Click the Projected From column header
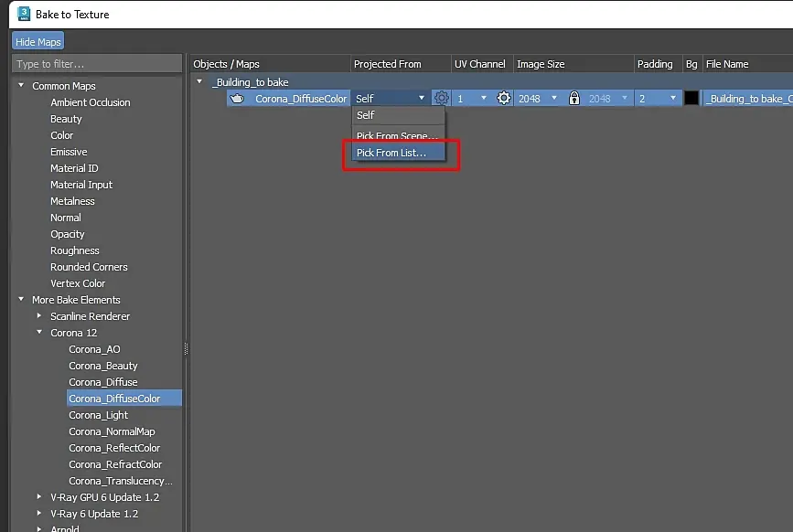793x532 pixels. click(388, 64)
